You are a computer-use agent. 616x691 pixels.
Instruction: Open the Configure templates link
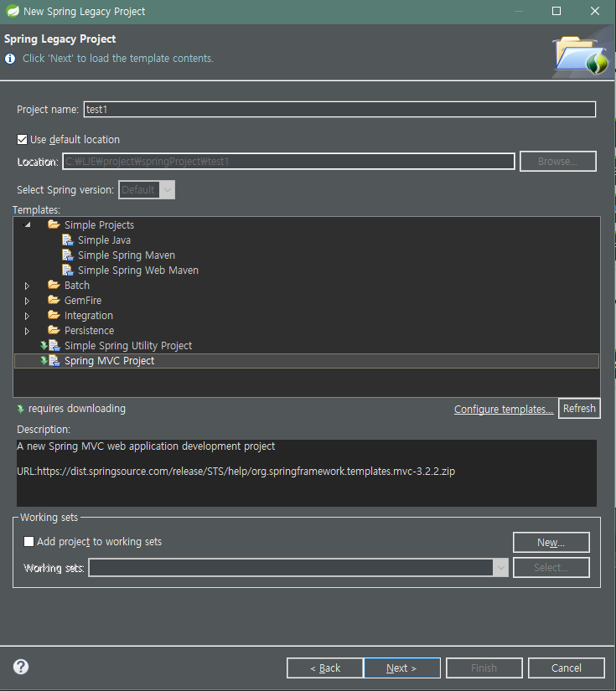[504, 410]
